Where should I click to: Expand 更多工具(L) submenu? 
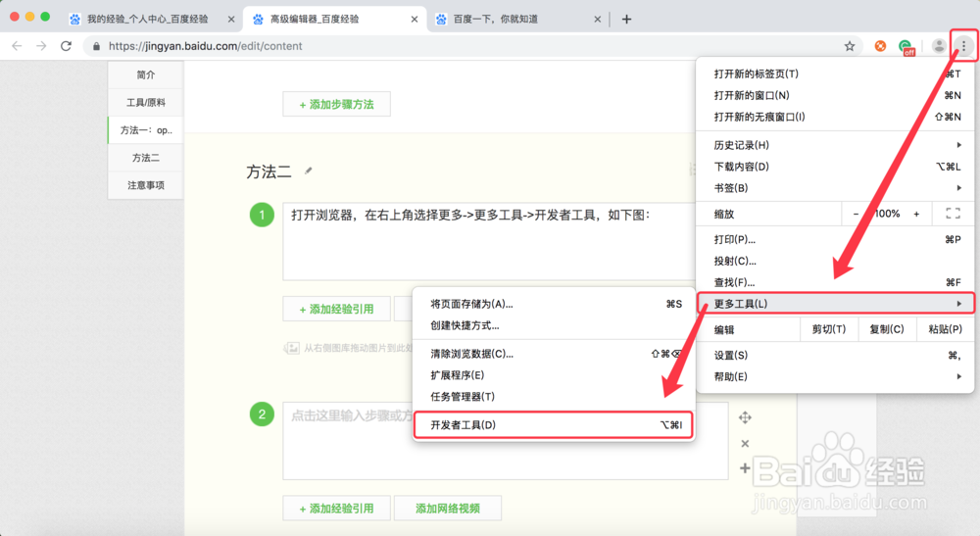tap(834, 304)
